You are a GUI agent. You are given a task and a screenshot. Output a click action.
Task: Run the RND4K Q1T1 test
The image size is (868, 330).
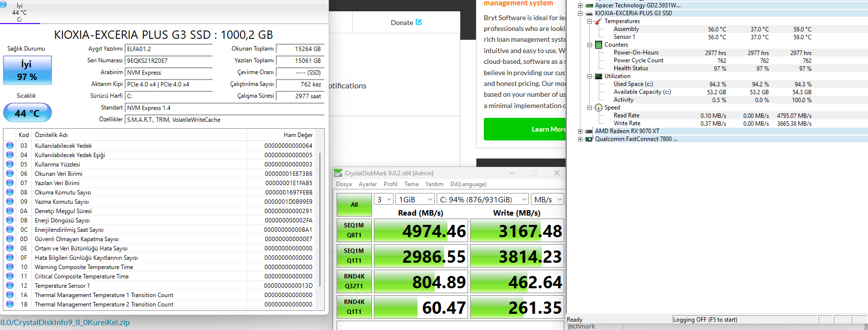coord(354,307)
